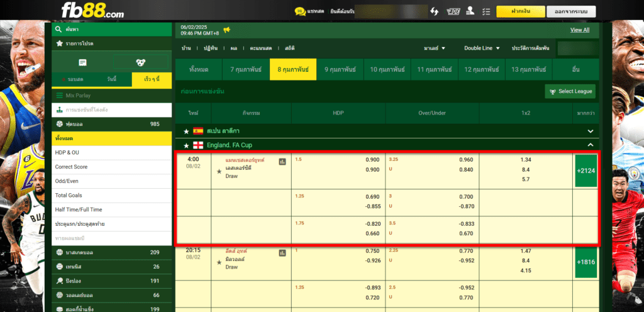Click the star icon beside รายการโปรด
This screenshot has height=312, width=644.
point(59,43)
